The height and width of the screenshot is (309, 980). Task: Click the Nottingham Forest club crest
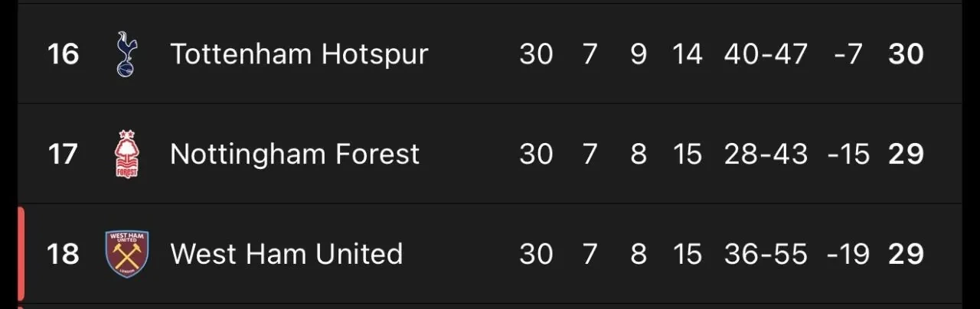[x=126, y=154]
